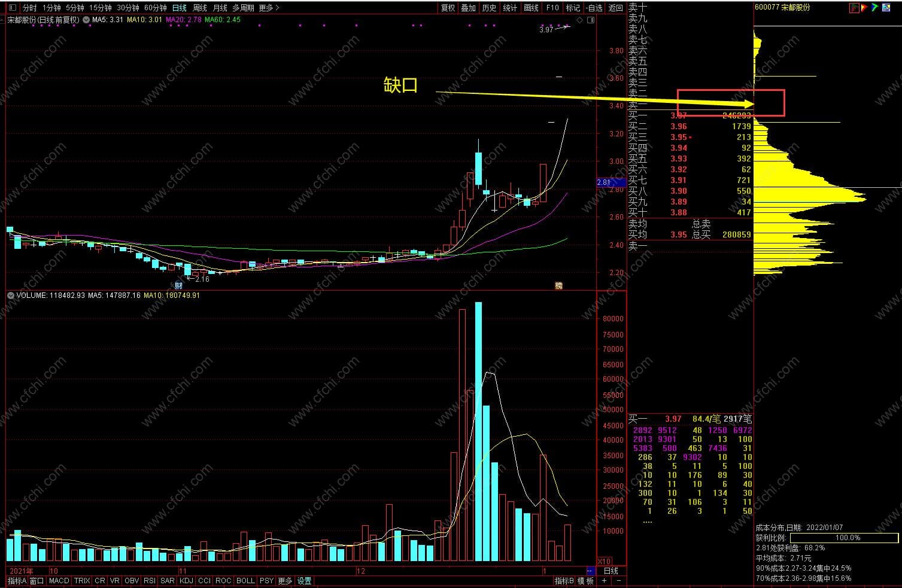This screenshot has width=902, height=588.
Task: Switch indicator to PSY
Action: click(266, 581)
